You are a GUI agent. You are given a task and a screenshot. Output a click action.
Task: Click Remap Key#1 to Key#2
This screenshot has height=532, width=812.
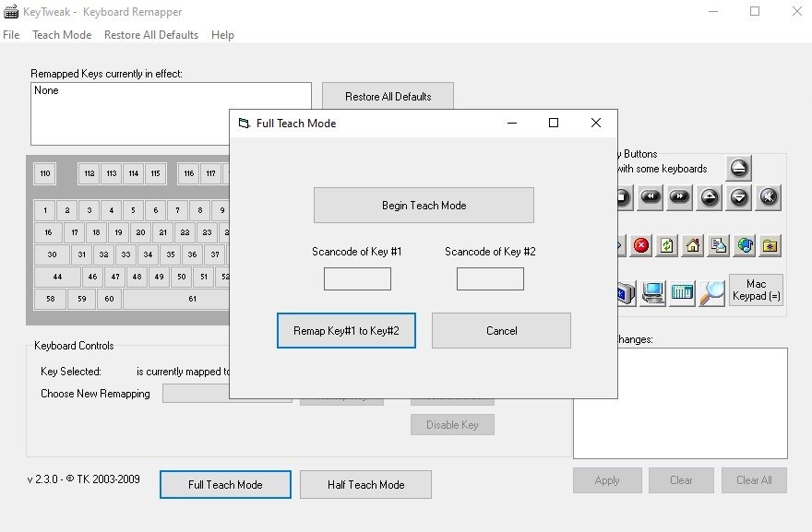(x=346, y=331)
